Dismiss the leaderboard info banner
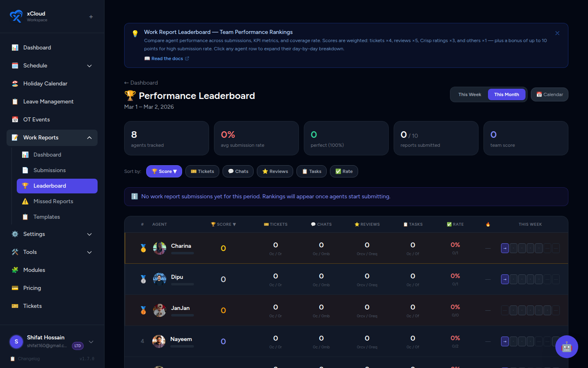588x368 pixels. coord(557,33)
